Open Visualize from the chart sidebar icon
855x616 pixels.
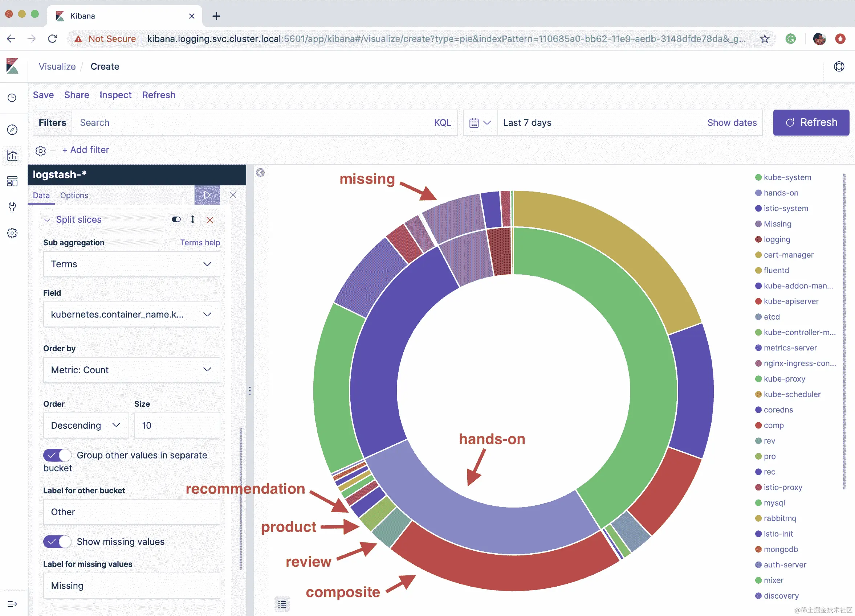(x=12, y=155)
